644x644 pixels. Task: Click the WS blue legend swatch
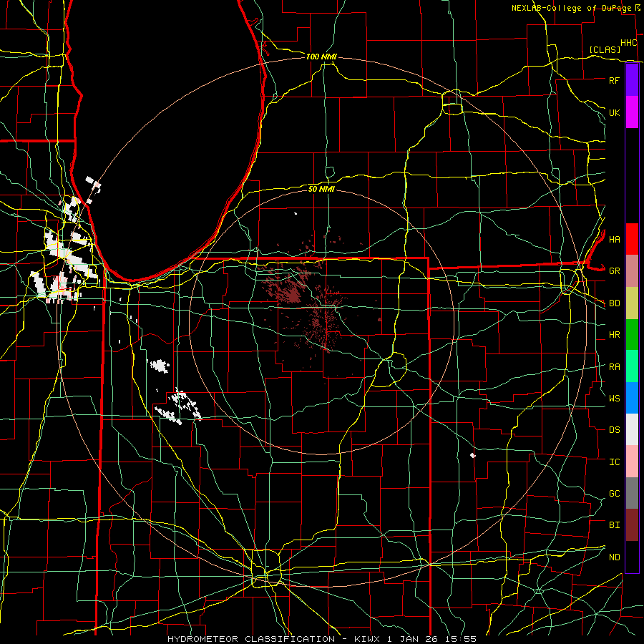click(x=632, y=398)
